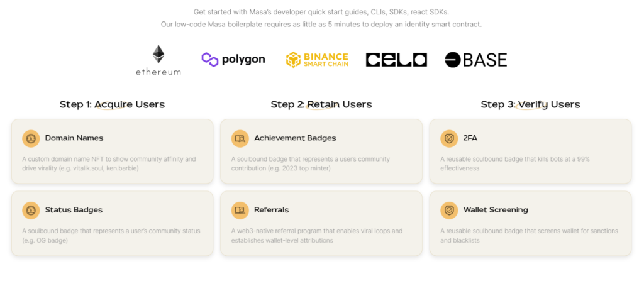This screenshot has height=281, width=644.
Task: Select the Referrals card heading
Action: pyautogui.click(x=272, y=210)
